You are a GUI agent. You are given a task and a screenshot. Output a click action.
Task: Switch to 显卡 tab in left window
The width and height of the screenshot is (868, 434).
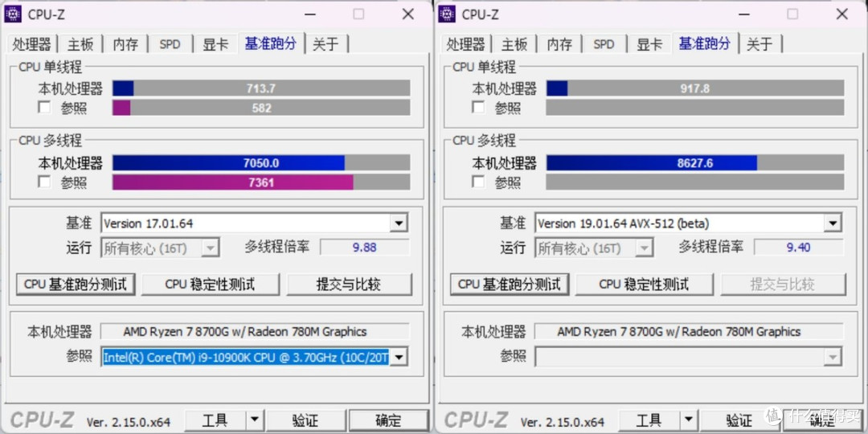215,44
